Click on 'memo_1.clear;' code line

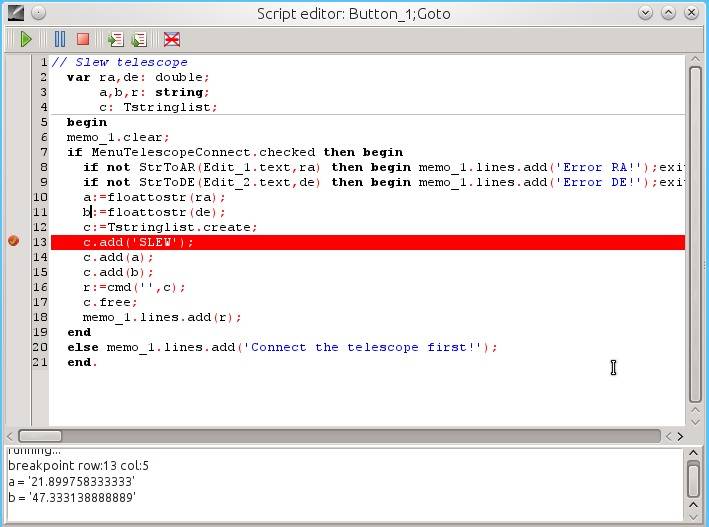[118, 137]
